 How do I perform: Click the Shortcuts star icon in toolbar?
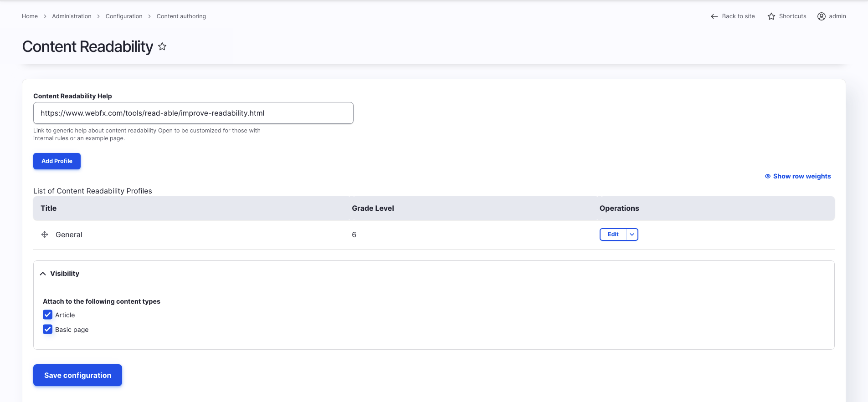pyautogui.click(x=771, y=16)
